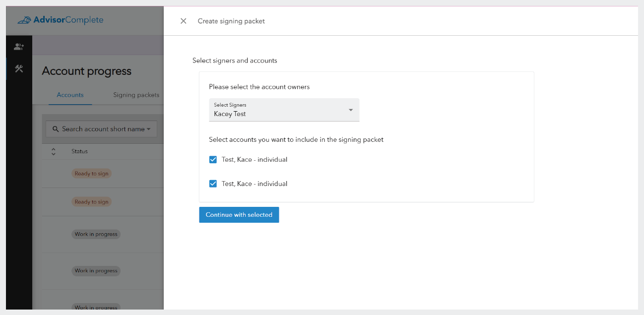
Task: Click the Select Signers dropdown arrow
Action: pos(350,110)
